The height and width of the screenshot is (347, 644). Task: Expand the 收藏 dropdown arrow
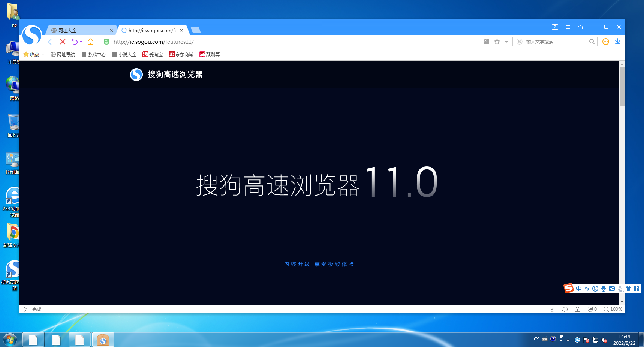(x=43, y=54)
